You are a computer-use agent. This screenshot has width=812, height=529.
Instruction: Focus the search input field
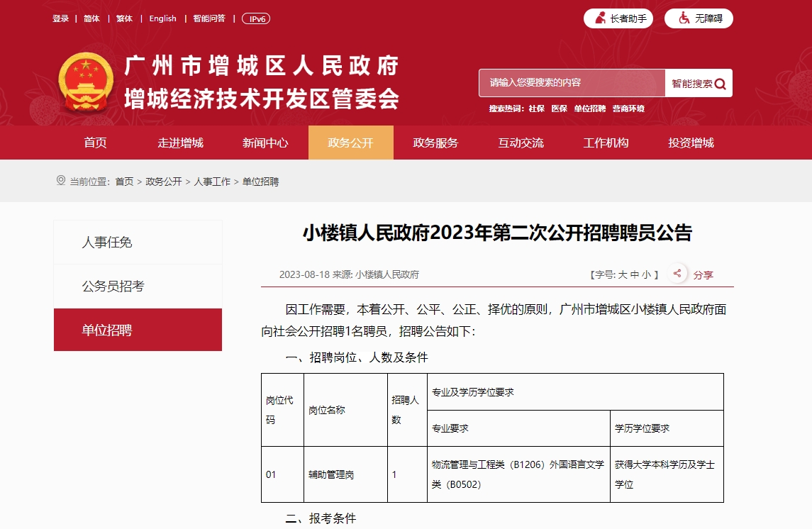pyautogui.click(x=571, y=83)
